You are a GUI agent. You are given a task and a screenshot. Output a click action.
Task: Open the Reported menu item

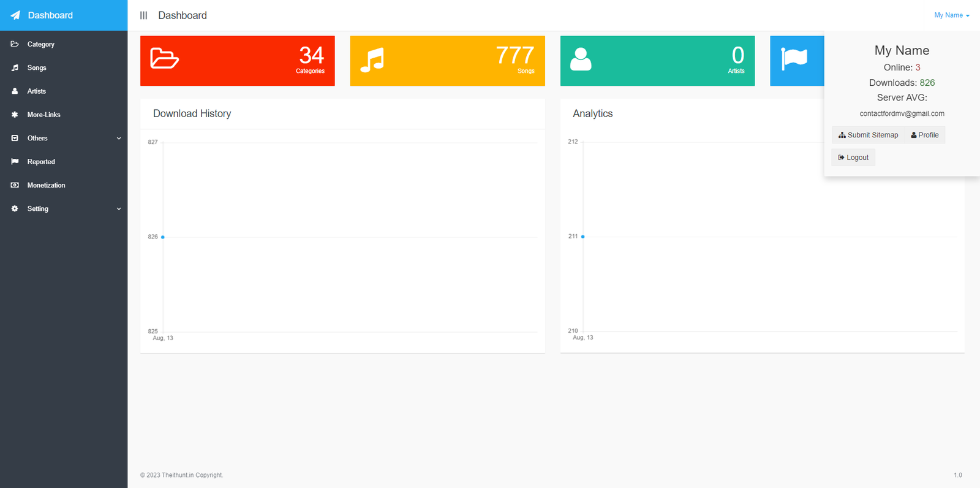(x=41, y=162)
